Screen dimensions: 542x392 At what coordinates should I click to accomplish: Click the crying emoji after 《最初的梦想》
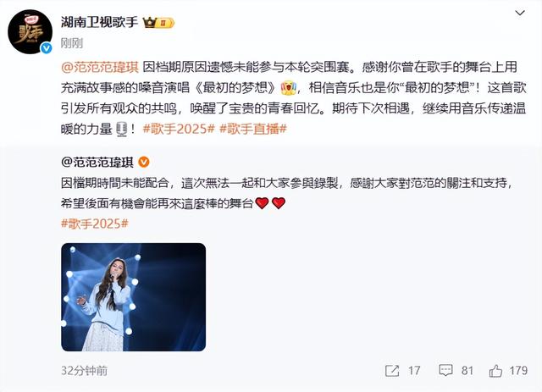coord(288,88)
